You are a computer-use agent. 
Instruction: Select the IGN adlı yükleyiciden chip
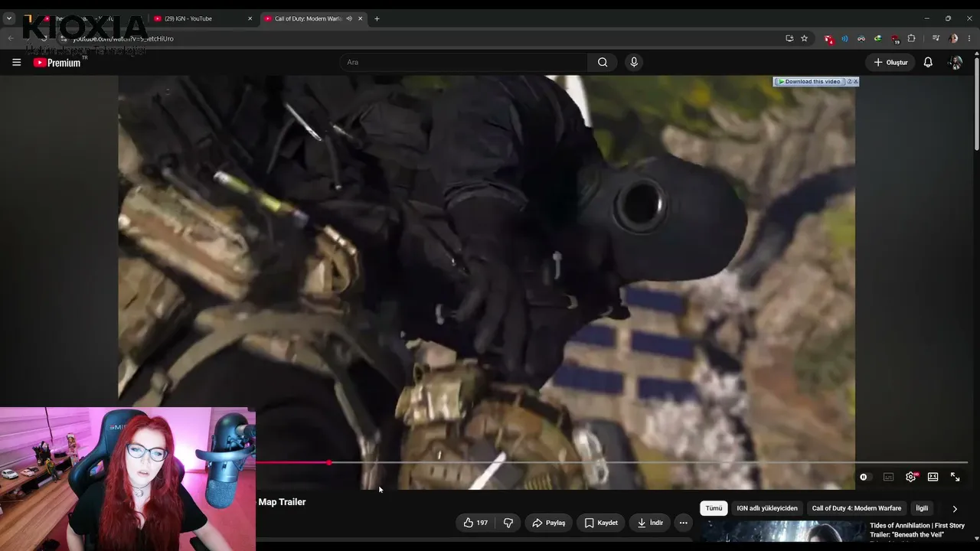pos(767,508)
